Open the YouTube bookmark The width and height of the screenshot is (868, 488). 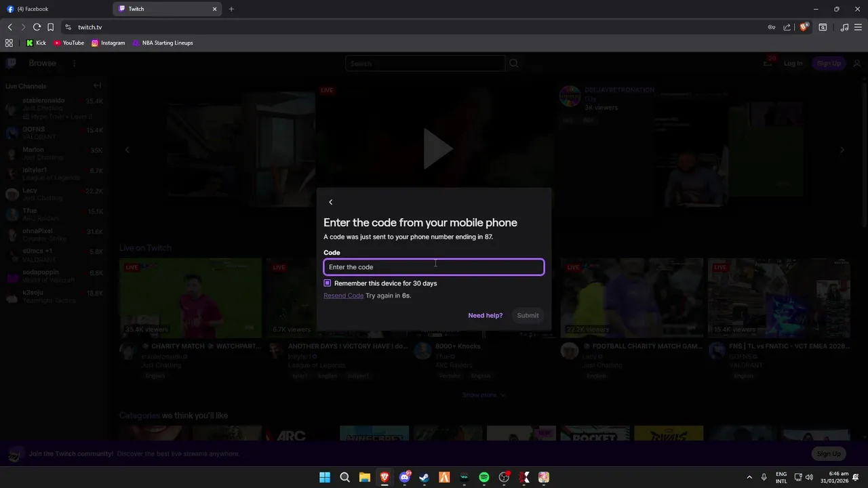coord(69,43)
